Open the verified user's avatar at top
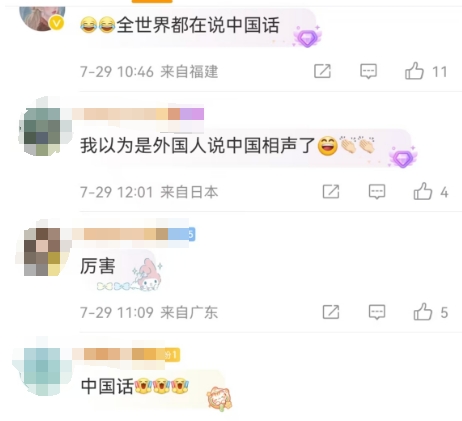The height and width of the screenshot is (421, 462). (42, 17)
